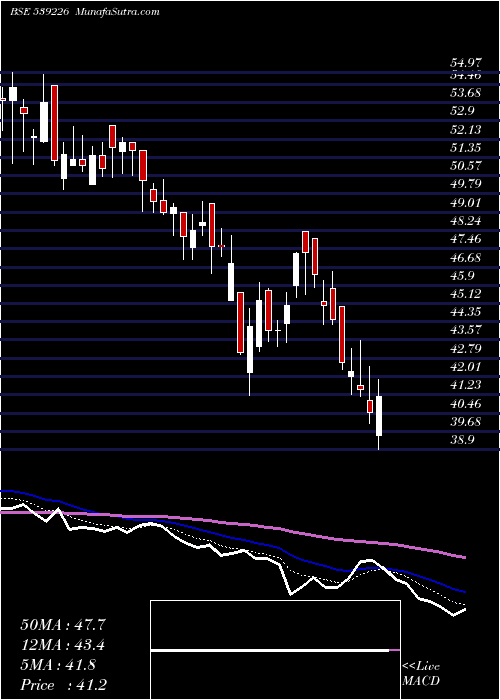Click the 52.9 price axis label

tap(463, 111)
